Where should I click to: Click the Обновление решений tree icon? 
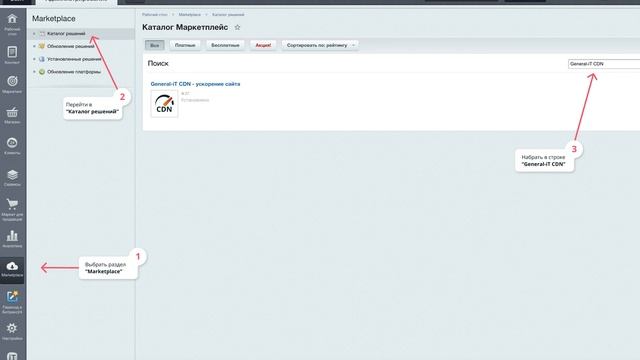coord(42,46)
